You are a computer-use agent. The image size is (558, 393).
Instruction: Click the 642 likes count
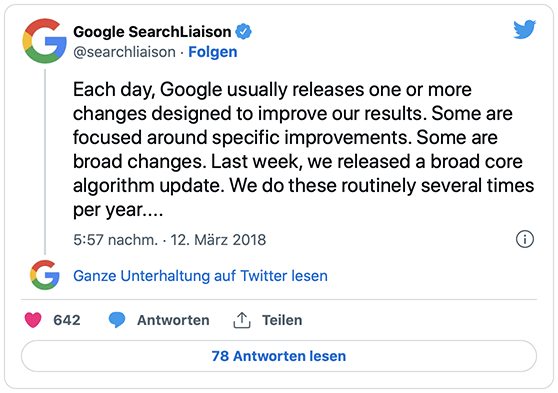tap(67, 320)
